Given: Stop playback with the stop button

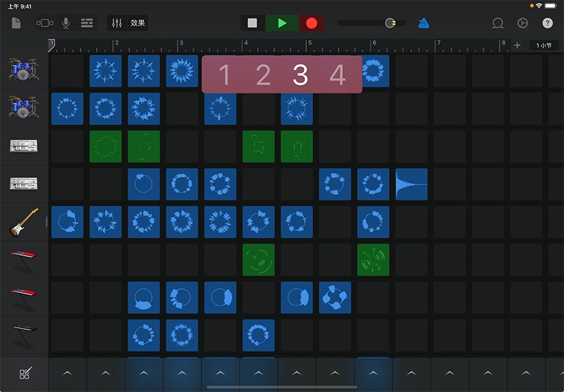Looking at the screenshot, I should click(252, 23).
